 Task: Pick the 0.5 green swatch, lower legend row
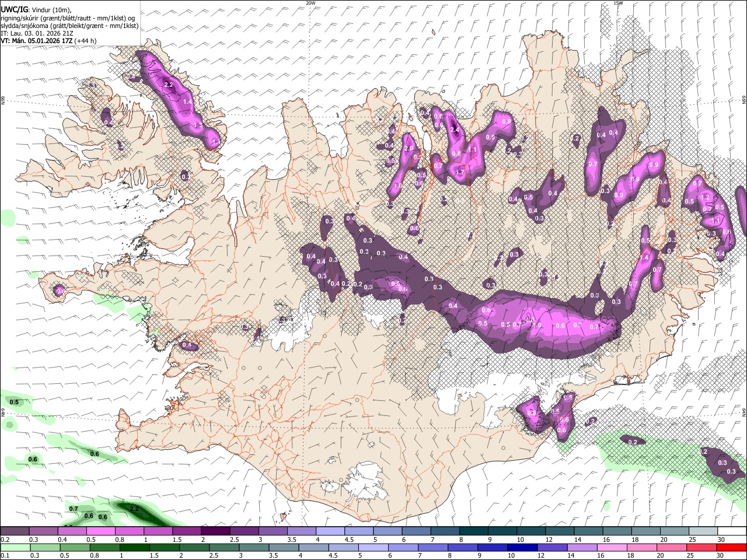point(75,548)
